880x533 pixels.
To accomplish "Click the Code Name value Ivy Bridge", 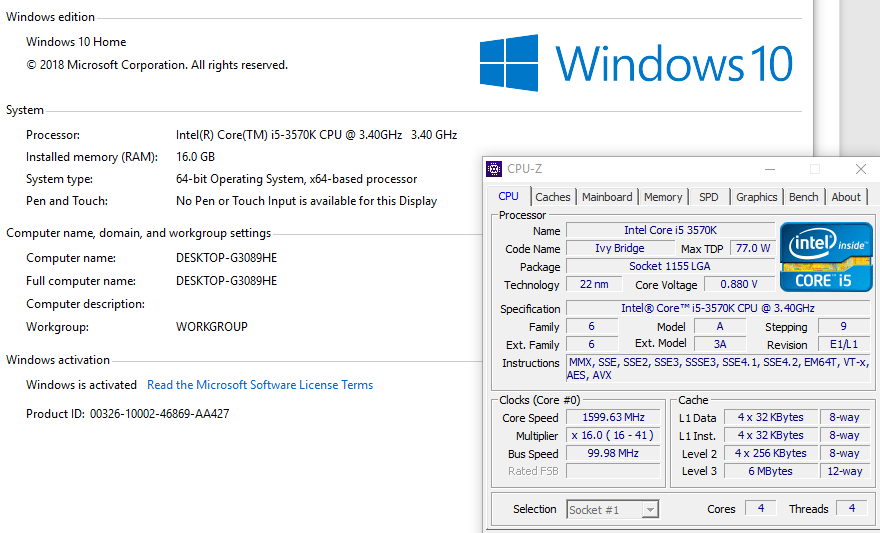I will 620,248.
